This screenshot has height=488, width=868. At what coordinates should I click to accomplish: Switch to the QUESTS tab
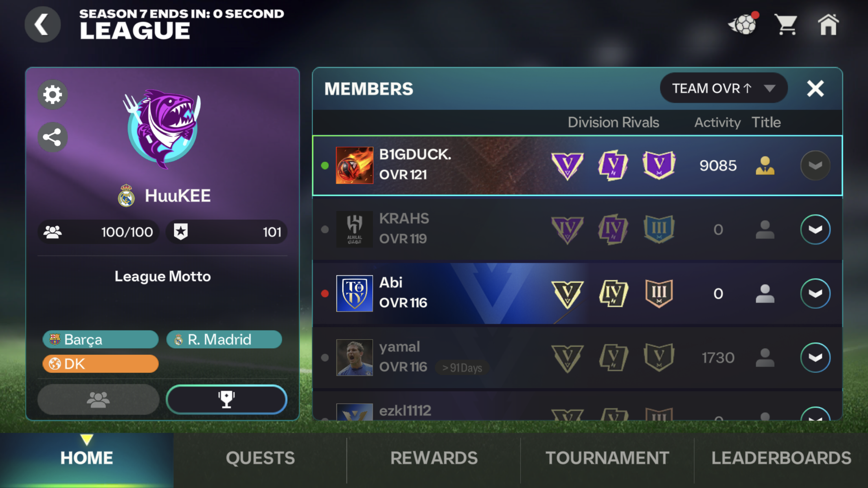click(260, 458)
